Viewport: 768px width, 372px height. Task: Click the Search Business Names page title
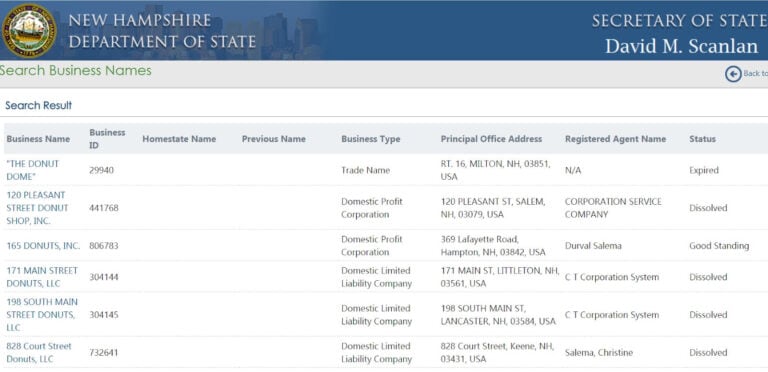[x=75, y=71]
